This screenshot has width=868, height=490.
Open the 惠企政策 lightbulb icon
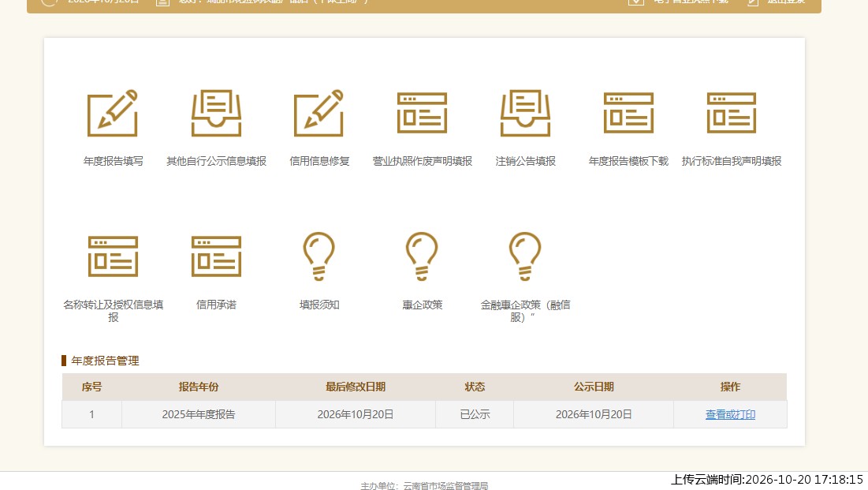pyautogui.click(x=422, y=256)
